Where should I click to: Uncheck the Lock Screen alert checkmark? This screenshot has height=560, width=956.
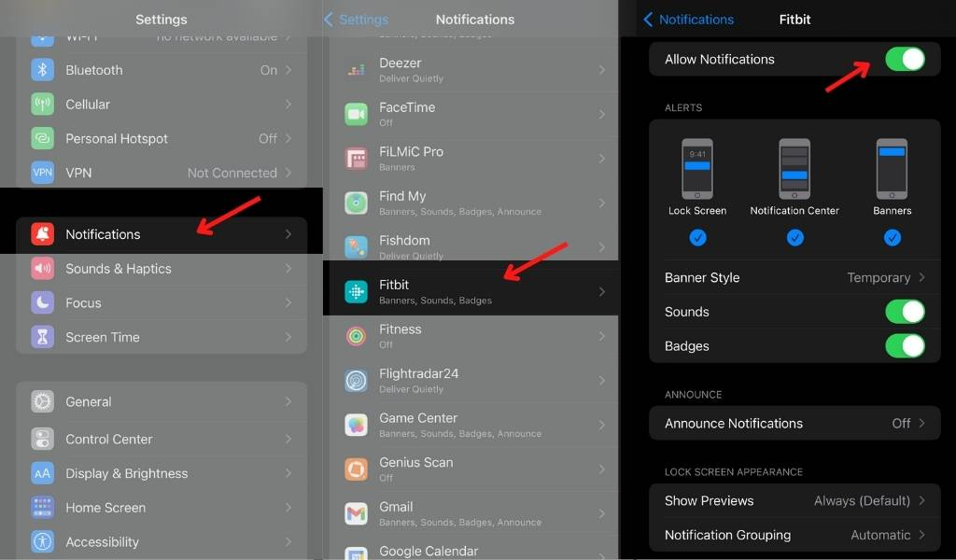(x=697, y=238)
